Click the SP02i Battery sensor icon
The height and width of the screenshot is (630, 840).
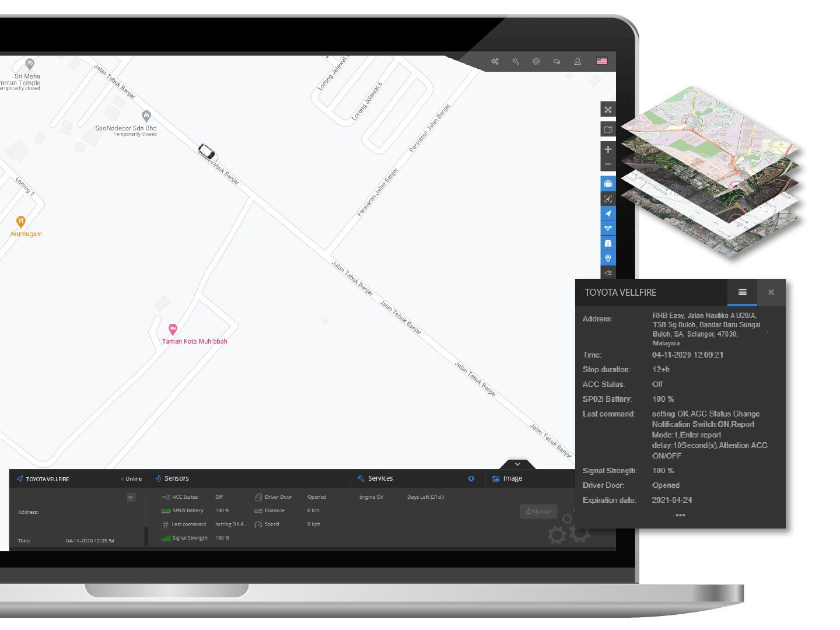[x=166, y=511]
